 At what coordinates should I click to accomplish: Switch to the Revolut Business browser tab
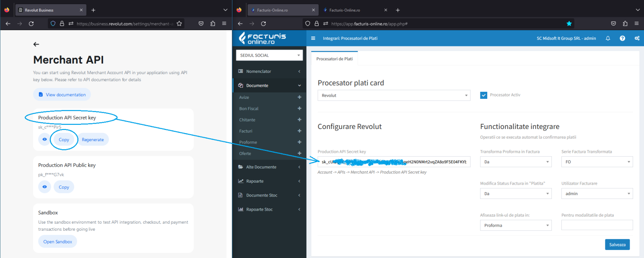(50, 10)
